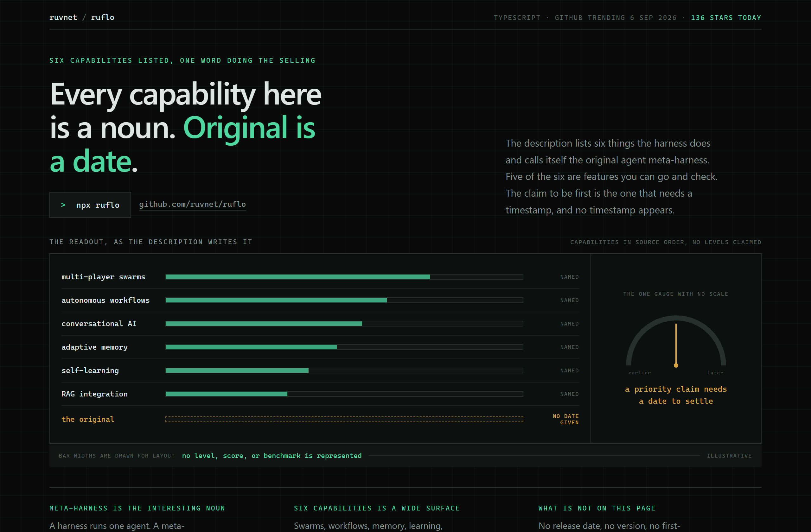The image size is (811, 532).
Task: Click the autonomous workflows progress bar
Action: click(x=344, y=300)
